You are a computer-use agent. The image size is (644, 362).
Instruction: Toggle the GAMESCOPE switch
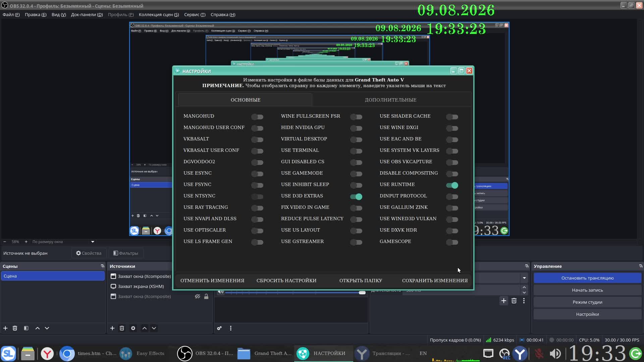(x=452, y=242)
